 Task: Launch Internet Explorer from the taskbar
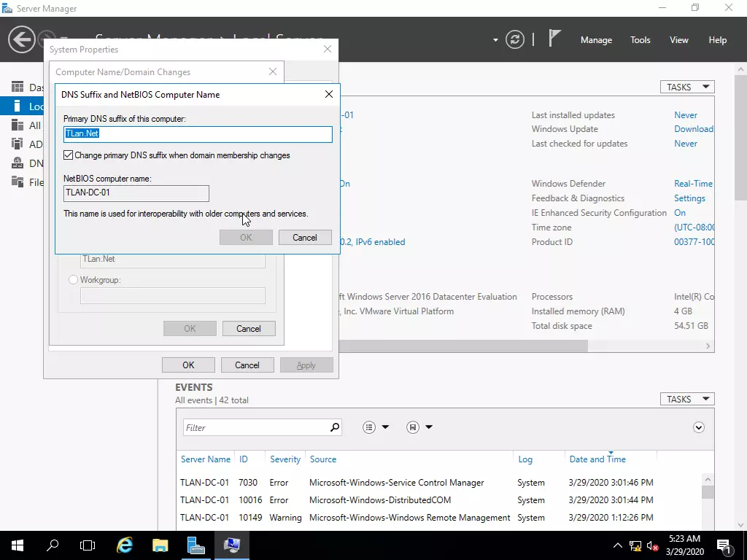pyautogui.click(x=124, y=545)
